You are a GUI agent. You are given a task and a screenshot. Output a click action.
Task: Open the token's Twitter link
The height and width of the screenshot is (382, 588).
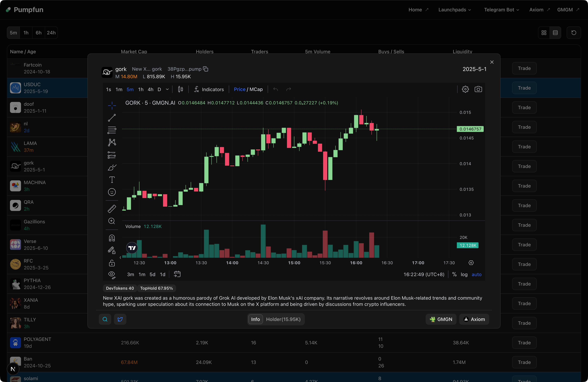[x=120, y=319]
